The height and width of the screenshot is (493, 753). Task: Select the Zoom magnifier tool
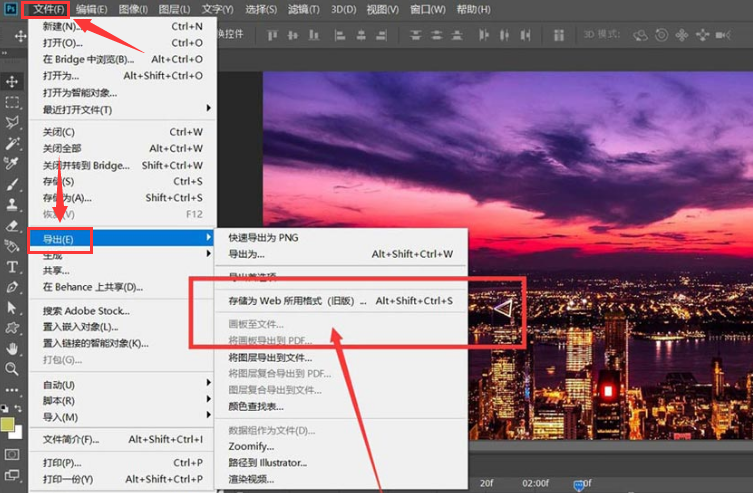(x=12, y=369)
